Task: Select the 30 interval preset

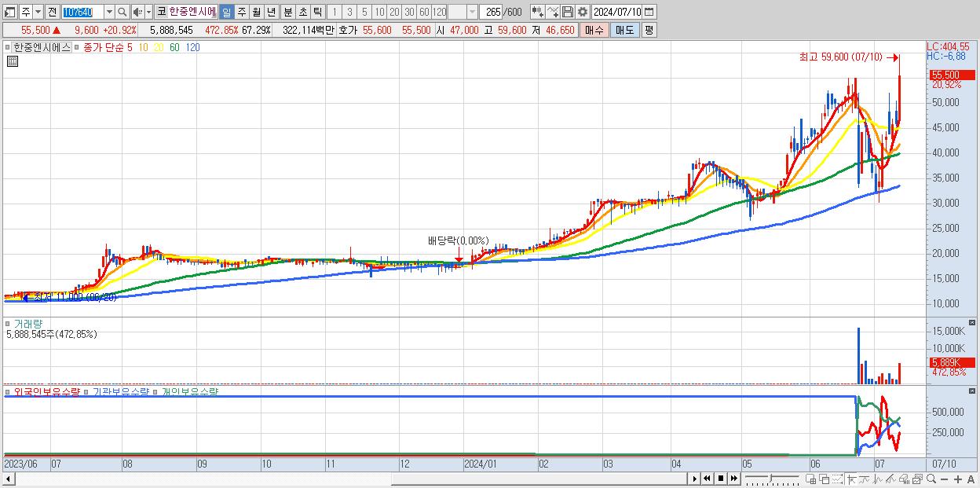Action: 409,12
